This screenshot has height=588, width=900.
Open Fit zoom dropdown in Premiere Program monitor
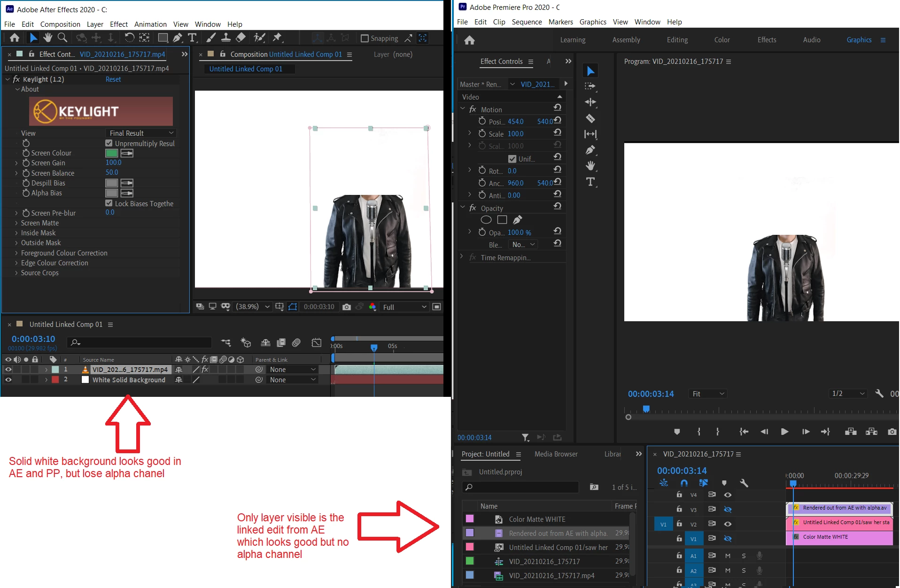pos(708,394)
